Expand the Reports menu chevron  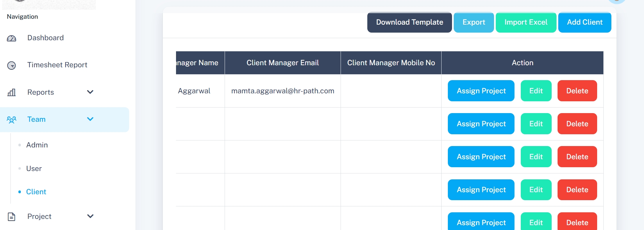click(90, 92)
